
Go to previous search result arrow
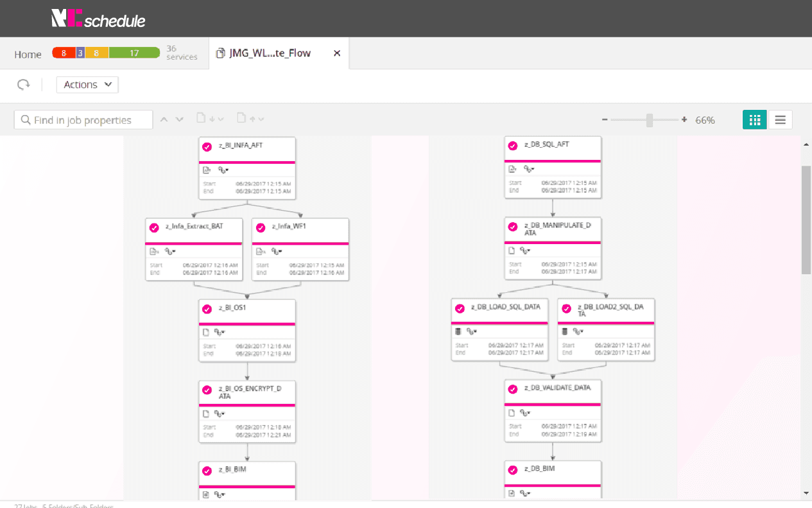click(164, 119)
